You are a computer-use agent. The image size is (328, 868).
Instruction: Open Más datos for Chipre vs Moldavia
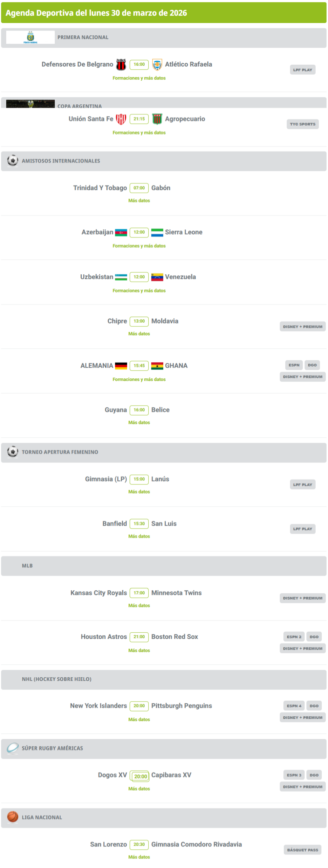click(139, 334)
